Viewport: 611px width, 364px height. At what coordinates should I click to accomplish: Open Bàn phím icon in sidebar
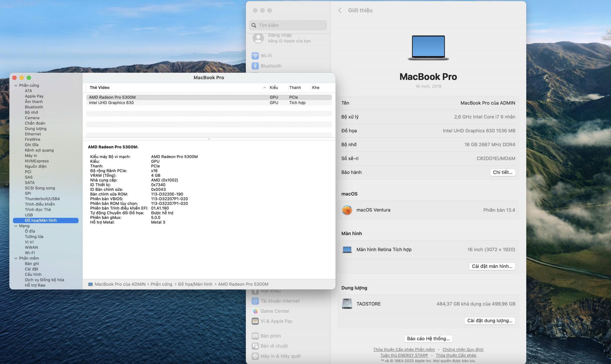tap(255, 336)
